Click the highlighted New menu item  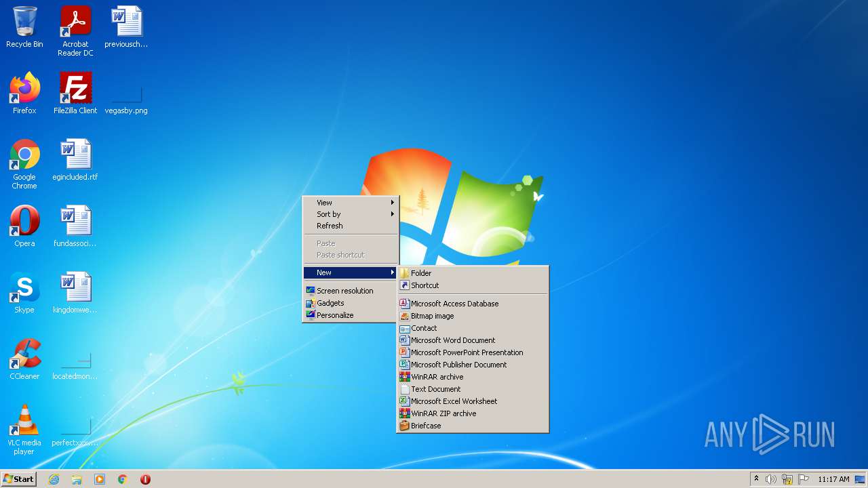[351, 272]
